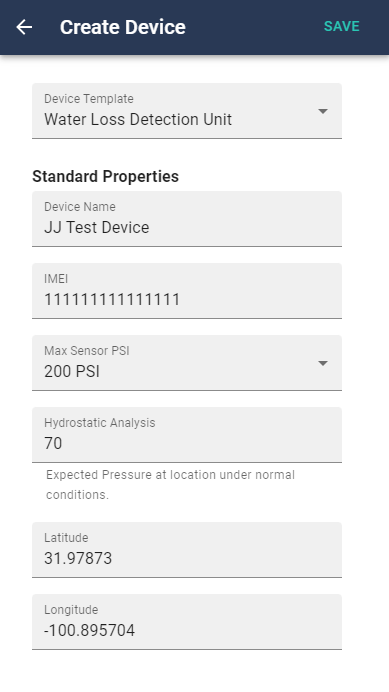Click the Create Device page title
Screen dimensions: 389x692
pyautogui.click(x=123, y=27)
